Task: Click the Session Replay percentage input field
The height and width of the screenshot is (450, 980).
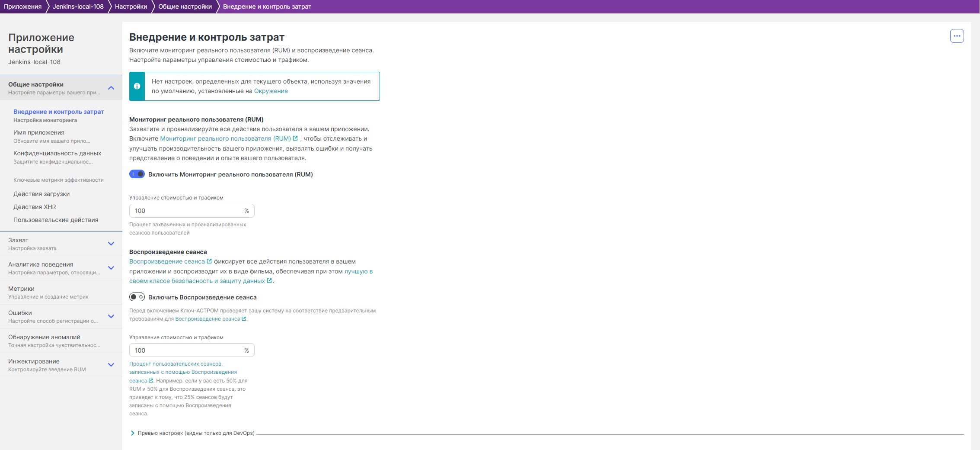Action: pos(187,350)
